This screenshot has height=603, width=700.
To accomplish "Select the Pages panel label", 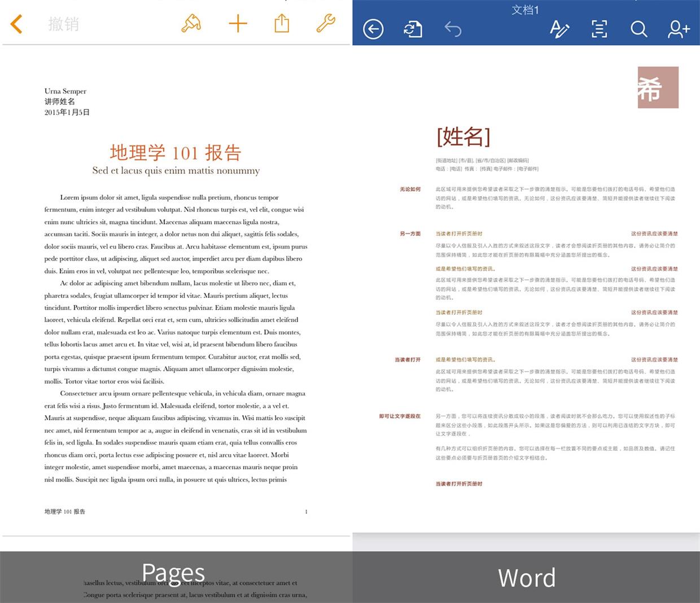I will click(x=173, y=573).
